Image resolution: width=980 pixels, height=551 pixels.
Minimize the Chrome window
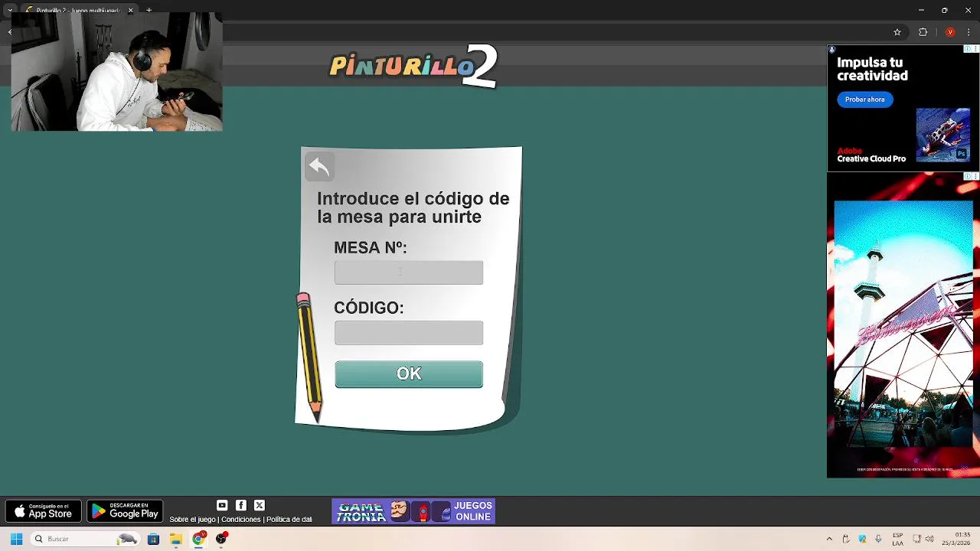click(x=922, y=10)
